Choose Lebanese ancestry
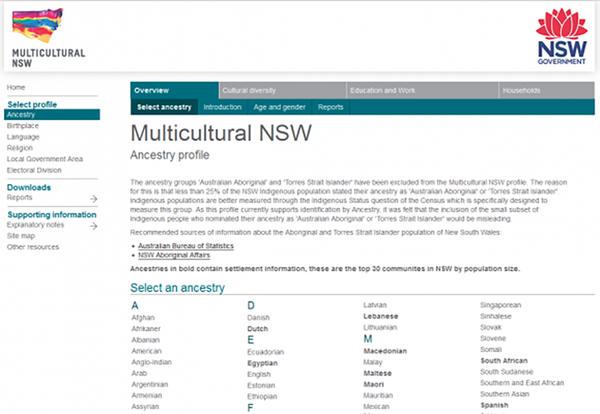This screenshot has height=414, width=600. click(x=381, y=316)
